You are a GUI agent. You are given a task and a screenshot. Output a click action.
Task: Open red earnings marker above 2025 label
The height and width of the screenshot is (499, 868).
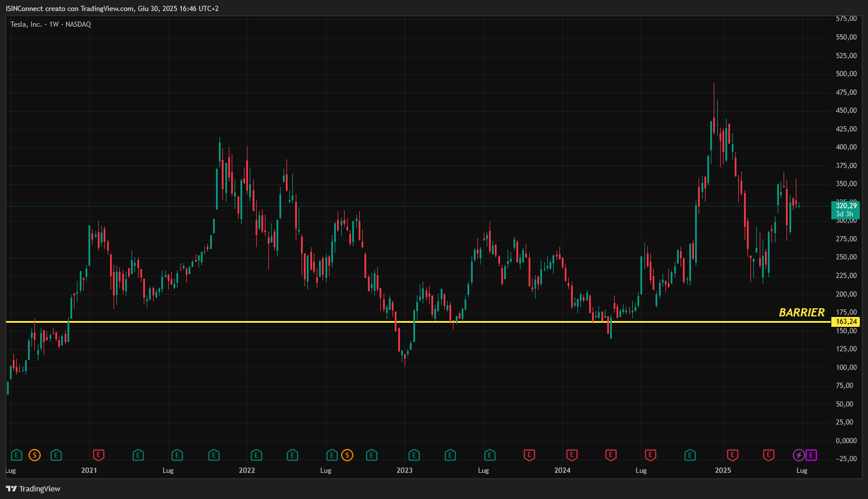pos(732,455)
